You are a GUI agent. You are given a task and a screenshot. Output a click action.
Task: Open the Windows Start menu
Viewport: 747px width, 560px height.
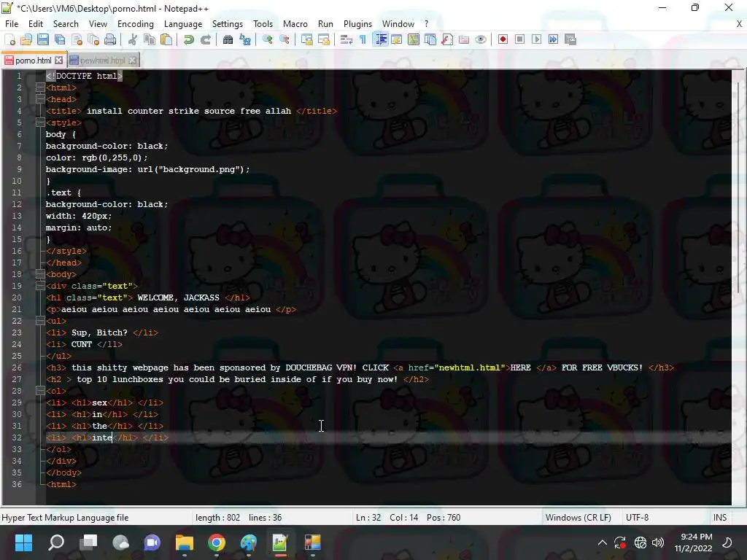(x=23, y=542)
